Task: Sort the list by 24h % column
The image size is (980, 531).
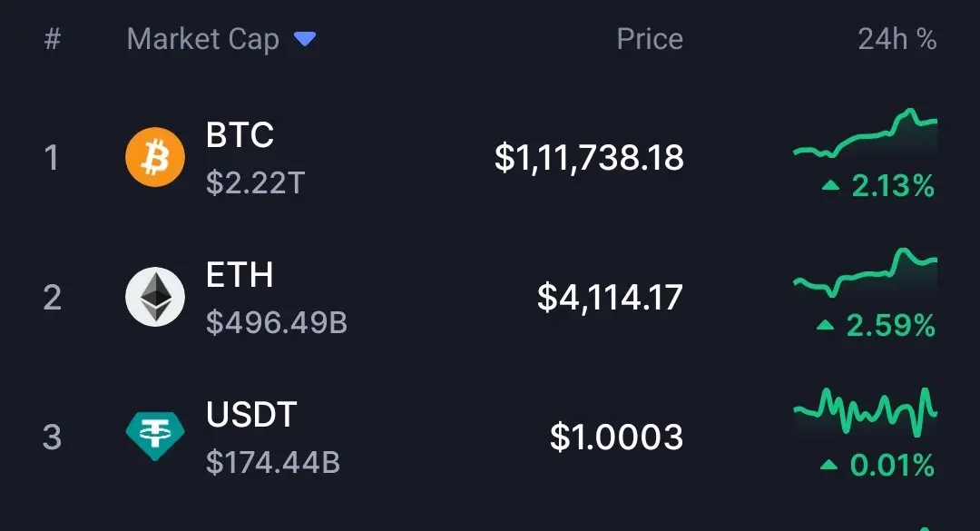Action: point(897,39)
